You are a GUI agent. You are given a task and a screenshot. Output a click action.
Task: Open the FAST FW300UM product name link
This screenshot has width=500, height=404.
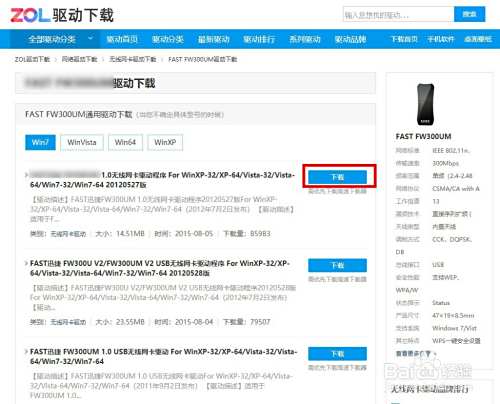click(x=423, y=136)
